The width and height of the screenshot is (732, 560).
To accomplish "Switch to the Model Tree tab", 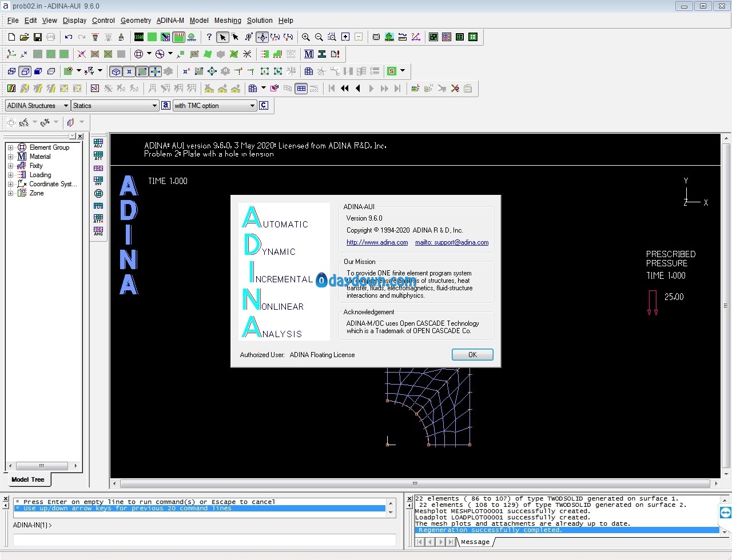I will coord(27,479).
